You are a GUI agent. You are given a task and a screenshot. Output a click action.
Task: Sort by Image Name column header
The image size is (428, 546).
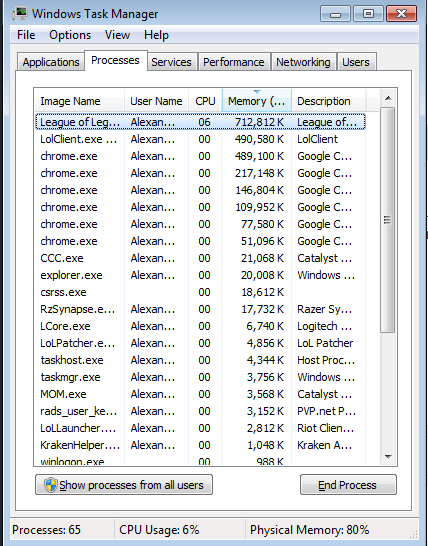pos(79,101)
